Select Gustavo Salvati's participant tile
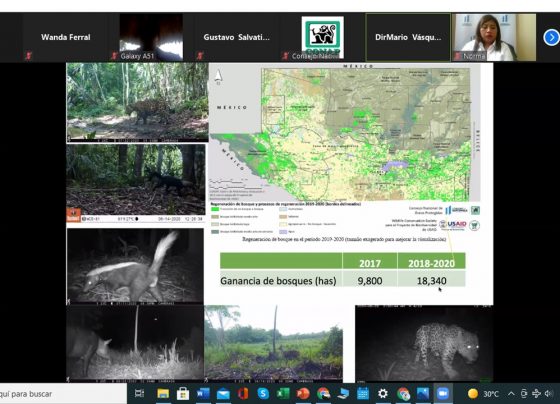 click(236, 38)
